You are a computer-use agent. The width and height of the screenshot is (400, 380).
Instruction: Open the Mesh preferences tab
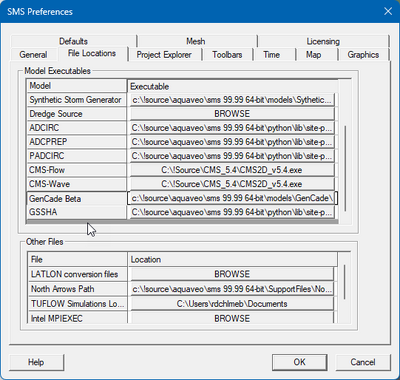pyautogui.click(x=196, y=41)
